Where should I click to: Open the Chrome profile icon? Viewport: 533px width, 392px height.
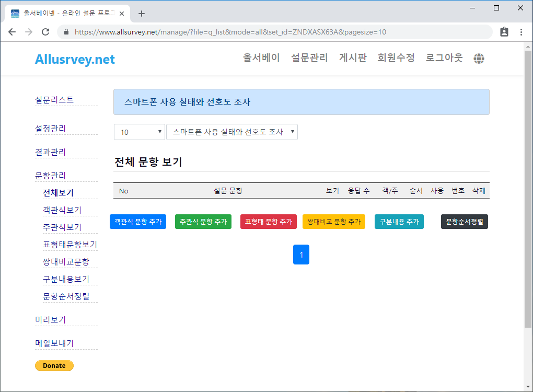pyautogui.click(x=504, y=32)
